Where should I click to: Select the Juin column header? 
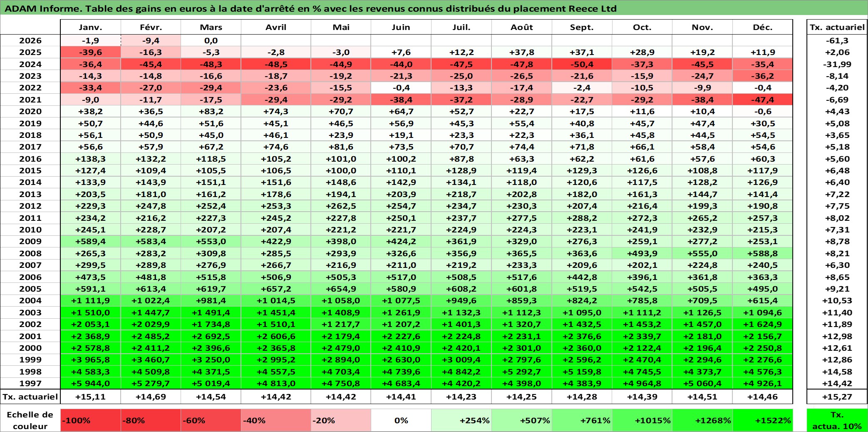[x=401, y=27]
